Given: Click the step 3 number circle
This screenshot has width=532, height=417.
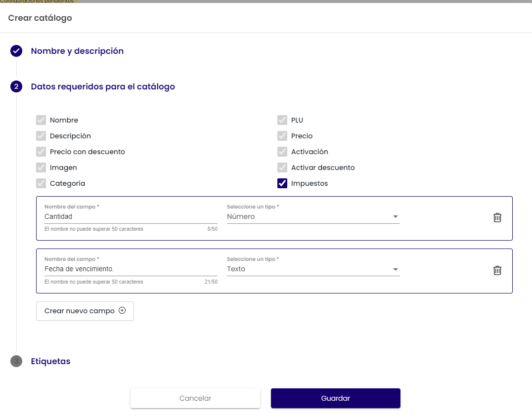Looking at the screenshot, I should 16,361.
